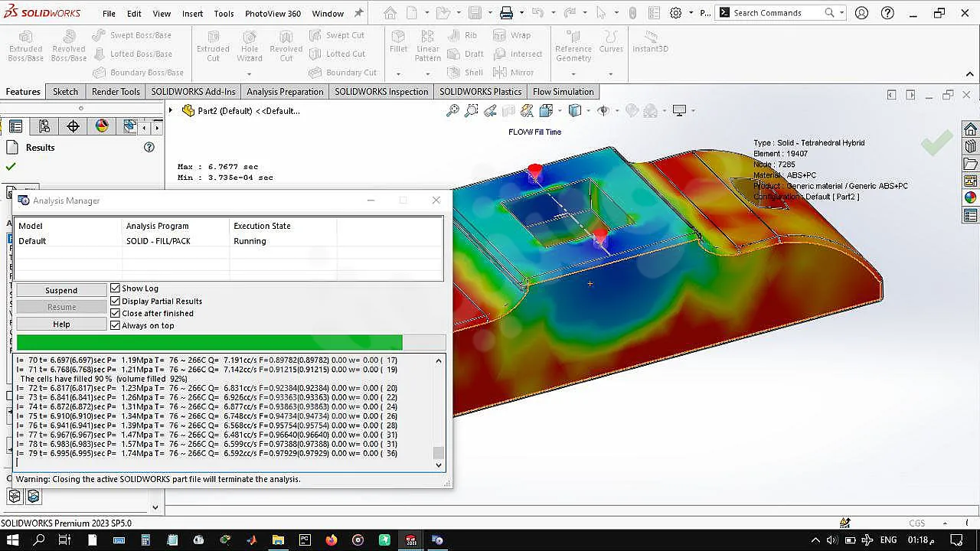Image resolution: width=980 pixels, height=551 pixels.
Task: Open the Tools menu
Action: [224, 13]
